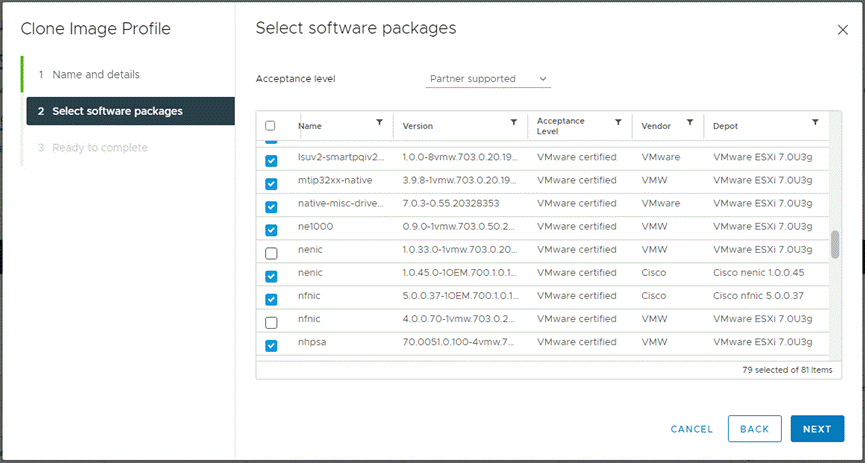Sort by the Vendor column header
The width and height of the screenshot is (865, 463).
(x=656, y=126)
